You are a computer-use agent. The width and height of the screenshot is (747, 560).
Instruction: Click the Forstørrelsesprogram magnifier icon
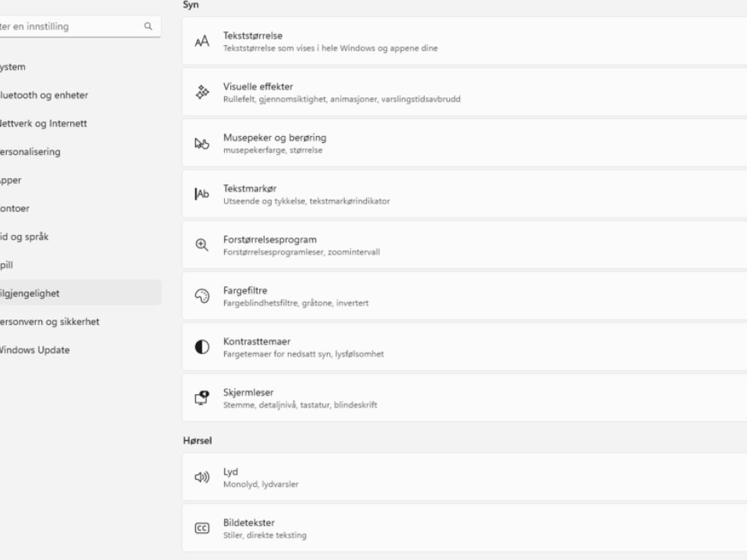pos(202,245)
